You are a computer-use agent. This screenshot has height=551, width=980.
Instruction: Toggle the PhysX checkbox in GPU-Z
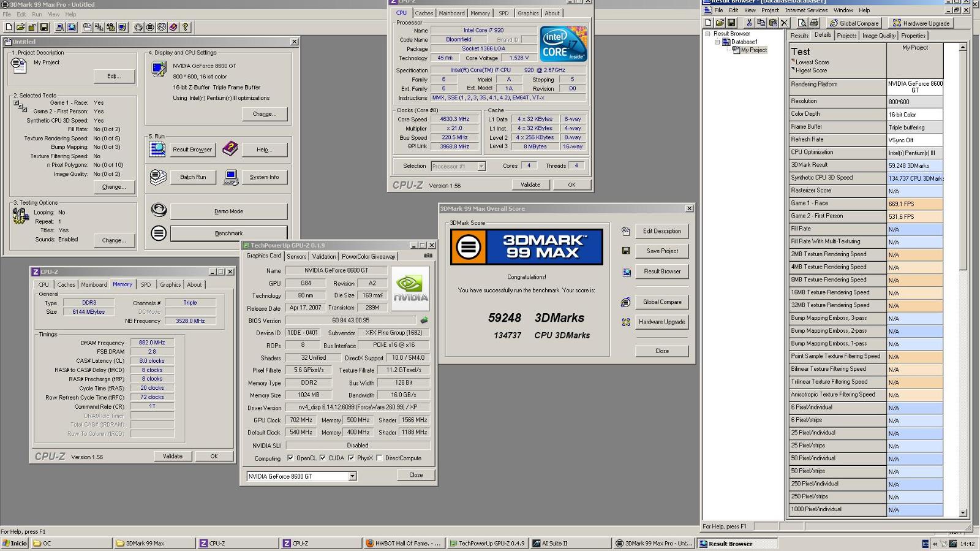click(x=351, y=458)
